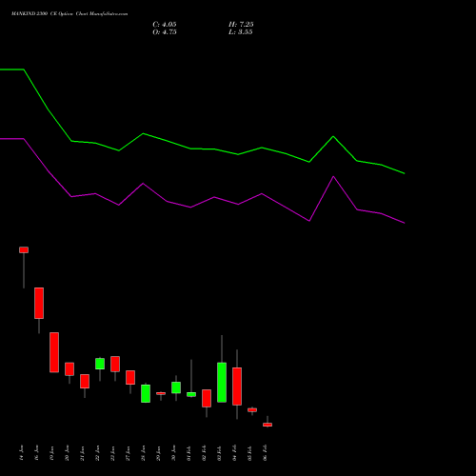The height and width of the screenshot is (476, 476).
Task: Click the 27 Jan date label
Action: [x=128, y=453]
